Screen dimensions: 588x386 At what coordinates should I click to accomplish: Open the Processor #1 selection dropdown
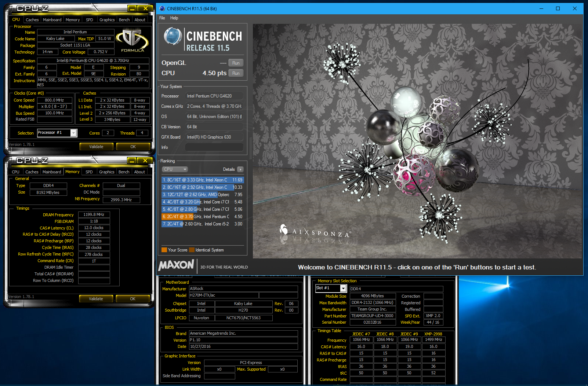click(74, 133)
